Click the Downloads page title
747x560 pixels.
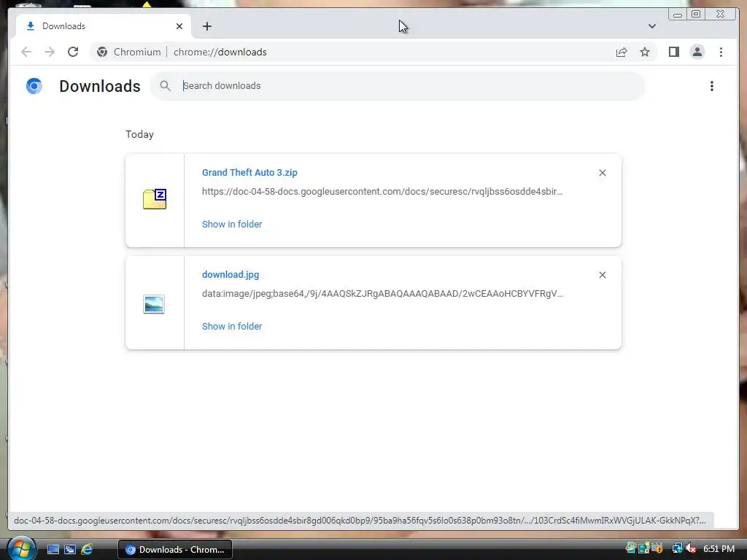click(x=99, y=86)
